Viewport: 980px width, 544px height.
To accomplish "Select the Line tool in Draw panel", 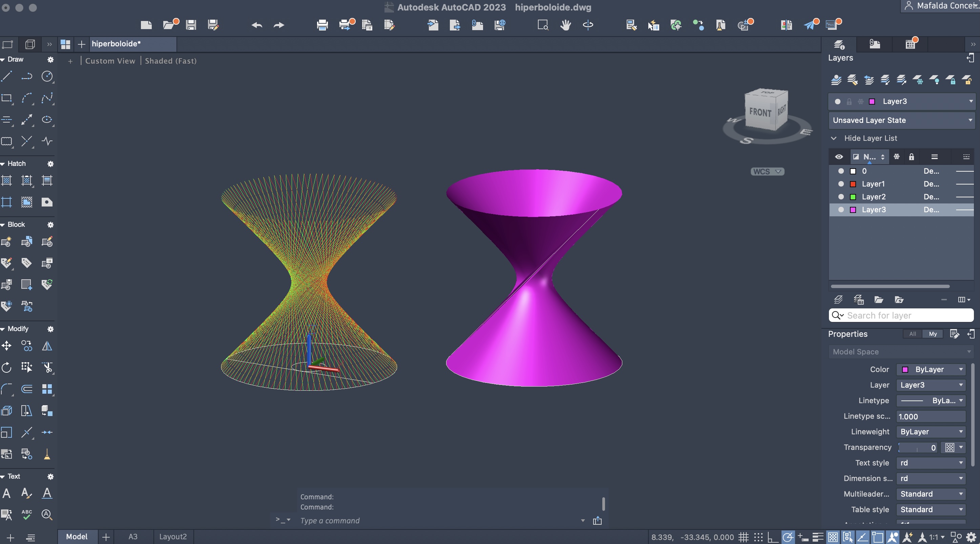I will (x=7, y=77).
